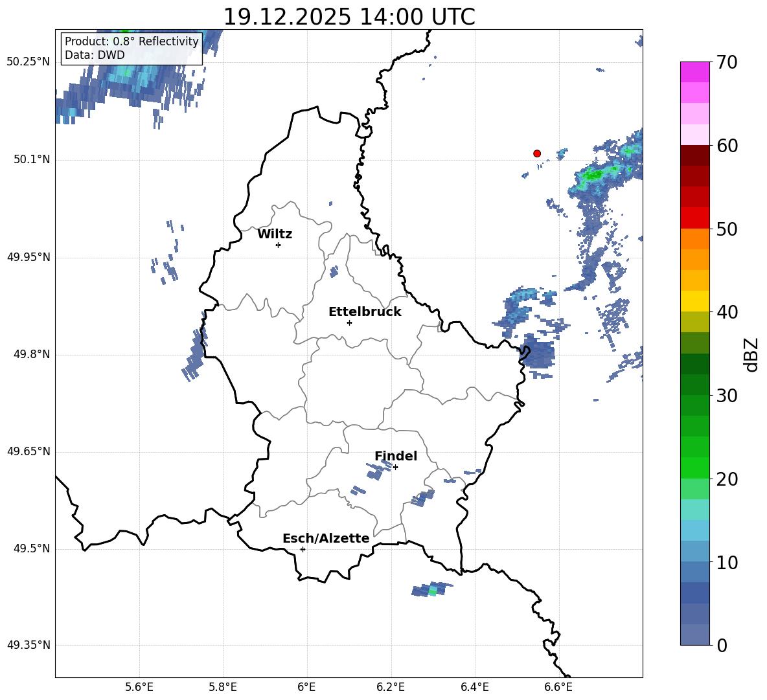The image size is (767, 700).
Task: Click the red radar location dot
Action: point(536,153)
